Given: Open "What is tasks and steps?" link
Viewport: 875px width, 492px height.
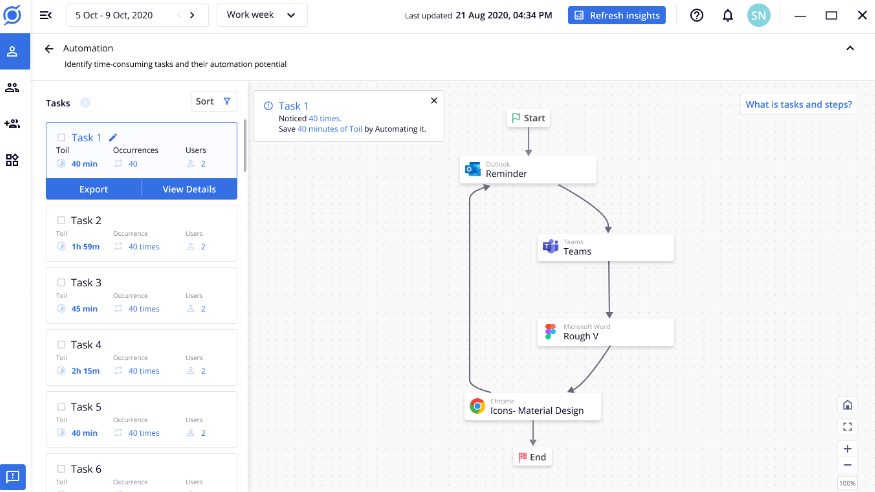Looking at the screenshot, I should pyautogui.click(x=798, y=104).
